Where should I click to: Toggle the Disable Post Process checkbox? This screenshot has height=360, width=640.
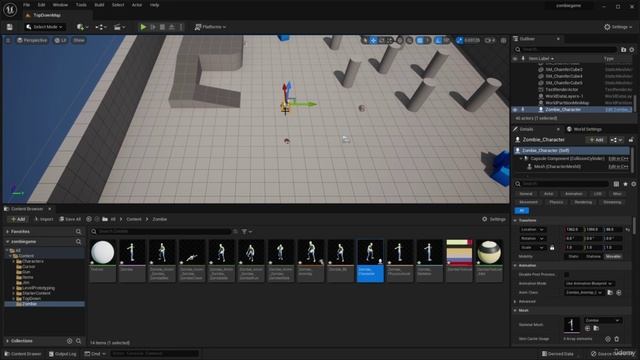pyautogui.click(x=567, y=274)
